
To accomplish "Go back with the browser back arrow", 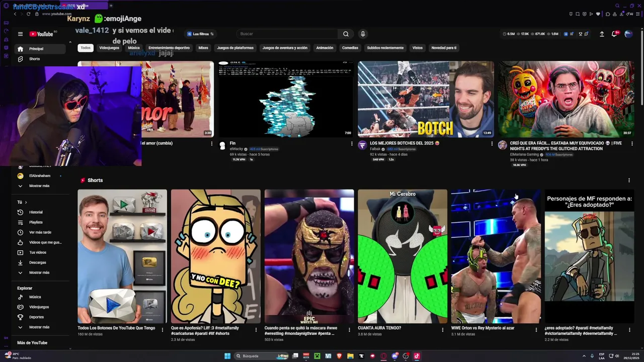I will point(15,14).
